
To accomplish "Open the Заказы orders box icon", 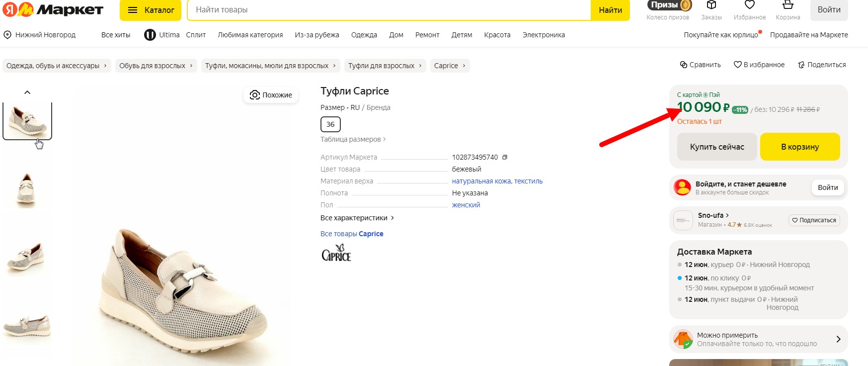I will click(x=711, y=6).
